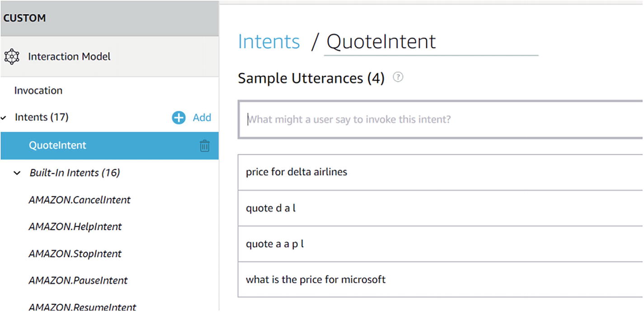Select AMAZON.HelpIntent
The image size is (644, 312).
tap(75, 227)
